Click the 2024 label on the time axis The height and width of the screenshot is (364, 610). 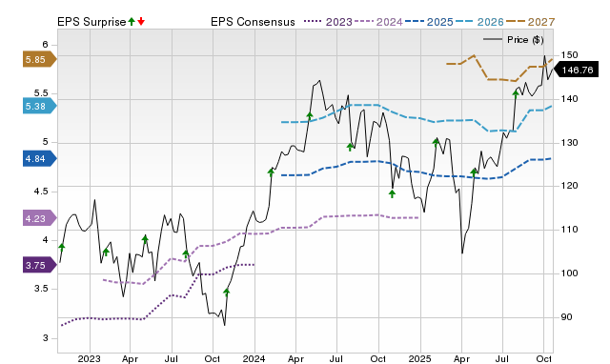[254, 358]
